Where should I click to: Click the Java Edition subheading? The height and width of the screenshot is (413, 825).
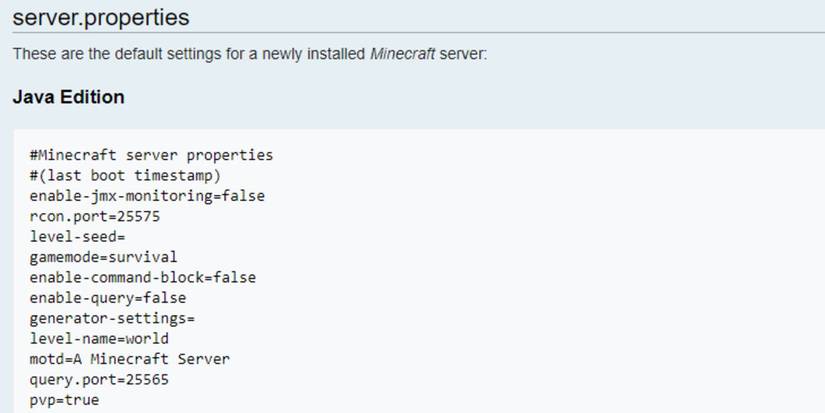[x=68, y=97]
